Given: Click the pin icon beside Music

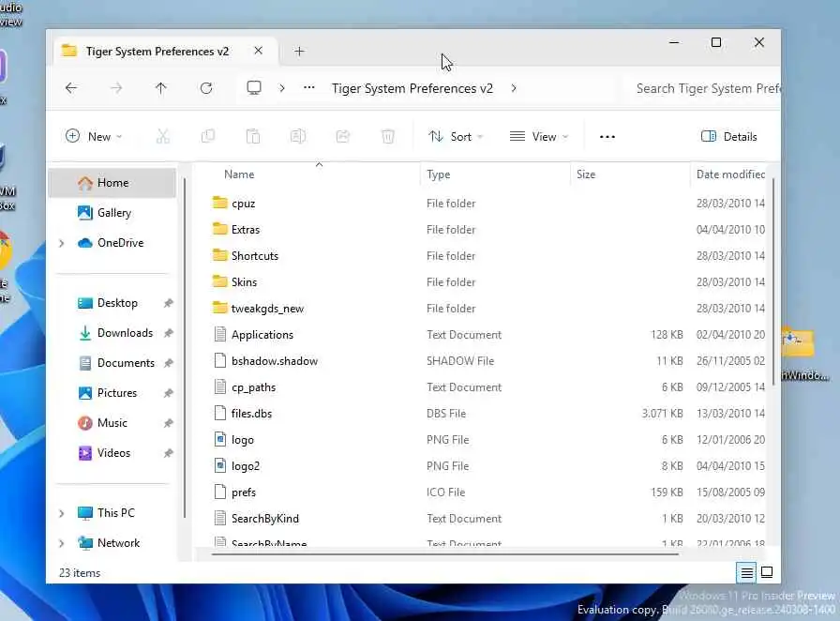Looking at the screenshot, I should coord(168,423).
